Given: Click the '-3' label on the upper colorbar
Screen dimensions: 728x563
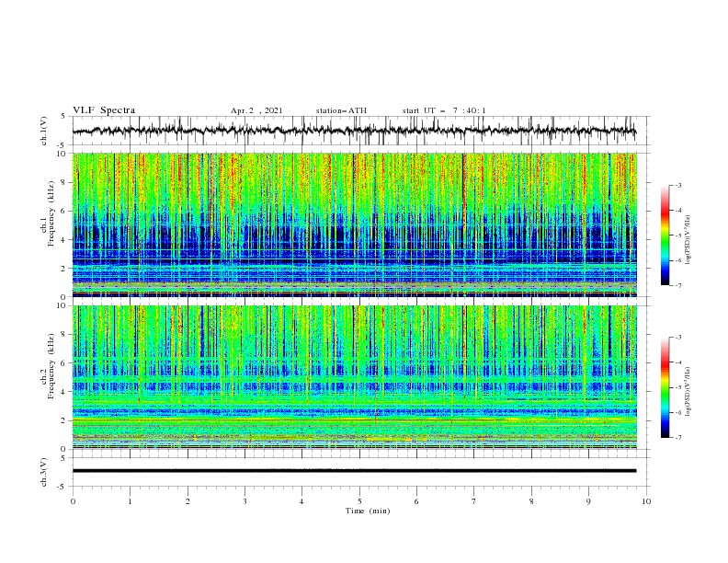Looking at the screenshot, I should coord(677,185).
